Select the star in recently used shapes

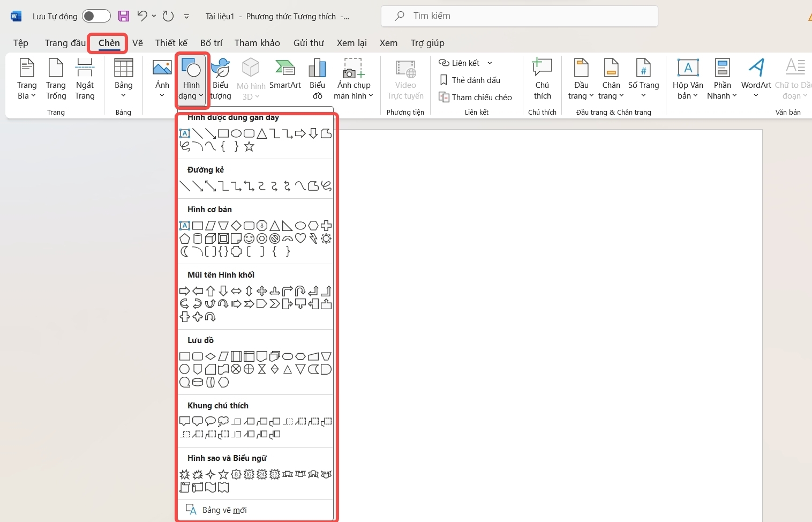249,146
